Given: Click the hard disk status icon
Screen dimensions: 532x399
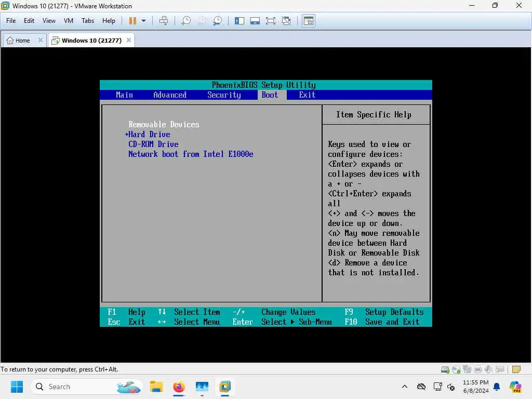Looking at the screenshot, I should pos(445,369).
